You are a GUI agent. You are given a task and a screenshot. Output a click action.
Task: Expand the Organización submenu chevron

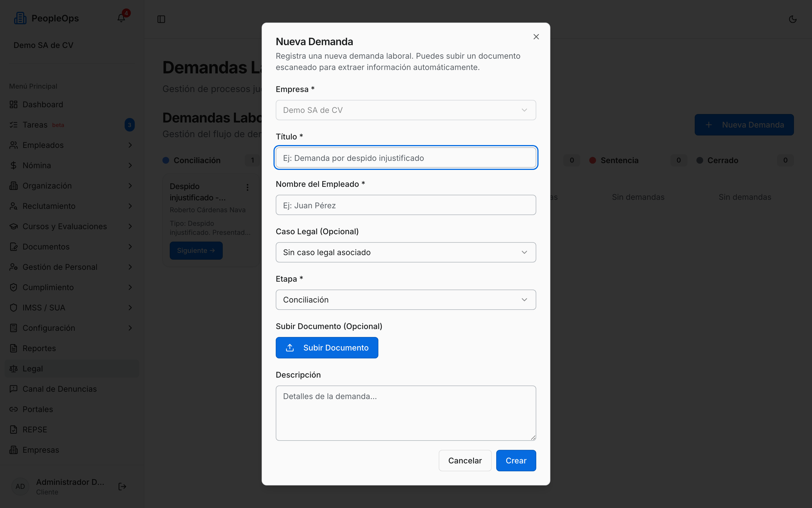coord(130,186)
